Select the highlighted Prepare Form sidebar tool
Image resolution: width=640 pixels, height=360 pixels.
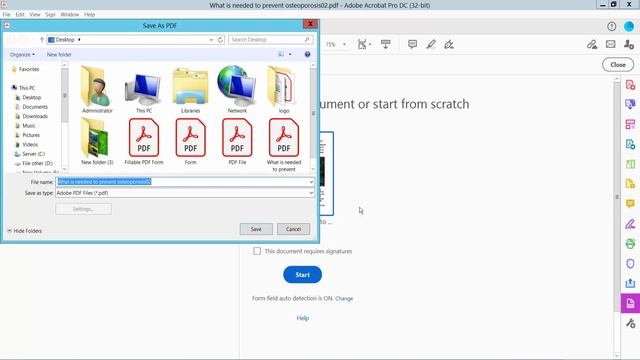tap(630, 303)
